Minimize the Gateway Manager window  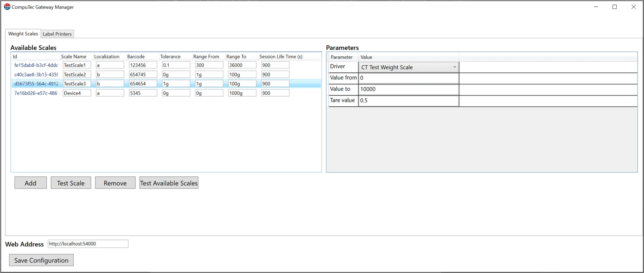(x=596, y=7)
